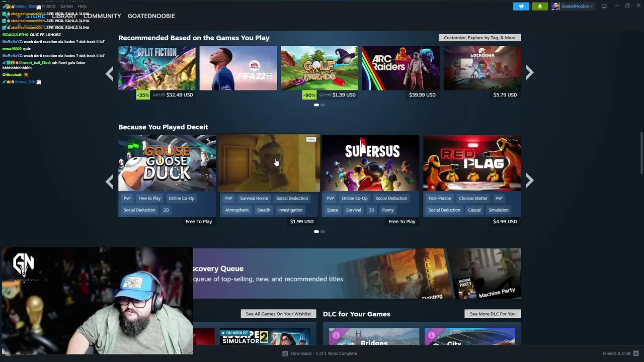644x362 pixels.
Task: Open the Escape Simulator 2 wishlist capsule
Action: pos(265,337)
